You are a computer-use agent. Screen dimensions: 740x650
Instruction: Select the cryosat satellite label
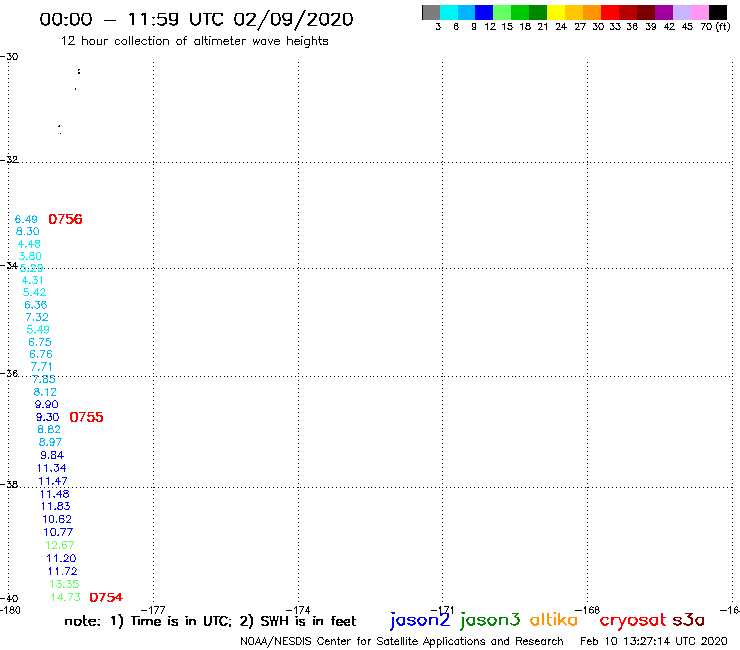[633, 620]
